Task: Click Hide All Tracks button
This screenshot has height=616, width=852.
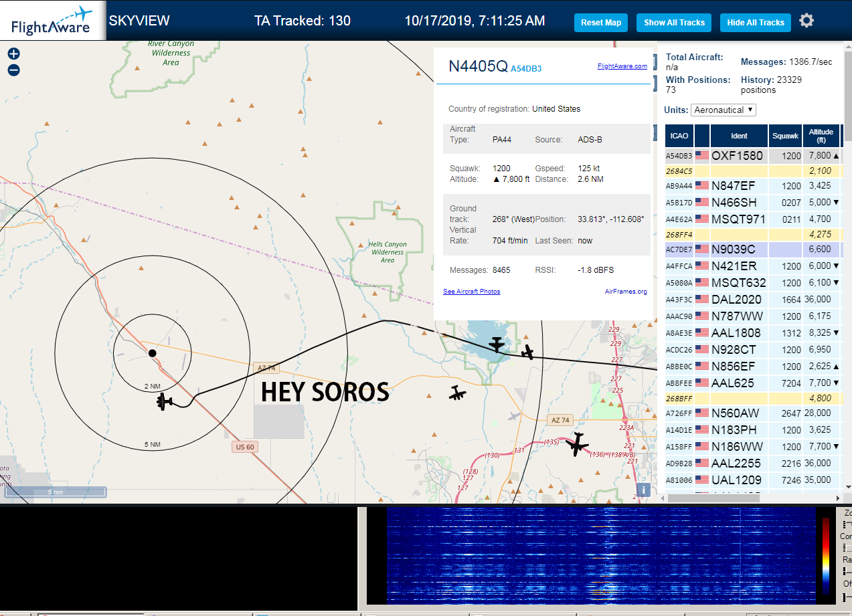Action: pyautogui.click(x=756, y=22)
